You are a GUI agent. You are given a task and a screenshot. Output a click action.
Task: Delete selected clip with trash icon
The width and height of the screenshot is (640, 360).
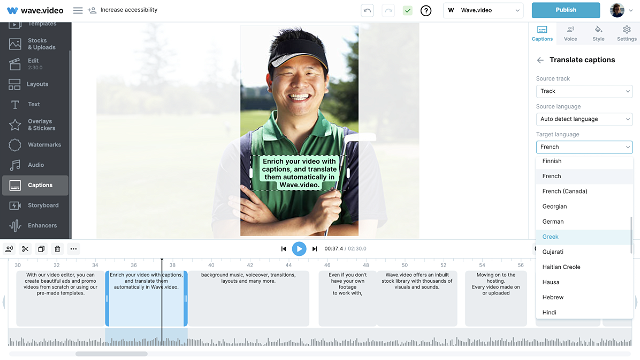(x=58, y=249)
